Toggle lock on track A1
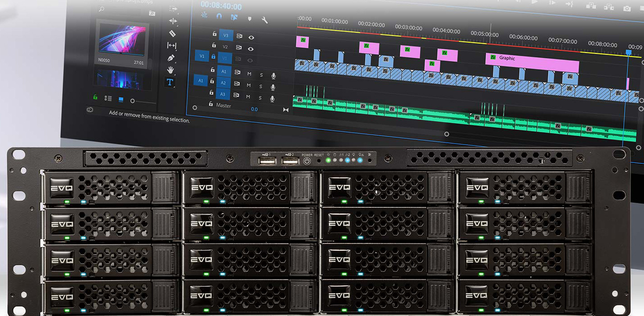This screenshot has height=316, width=644. 212,70
